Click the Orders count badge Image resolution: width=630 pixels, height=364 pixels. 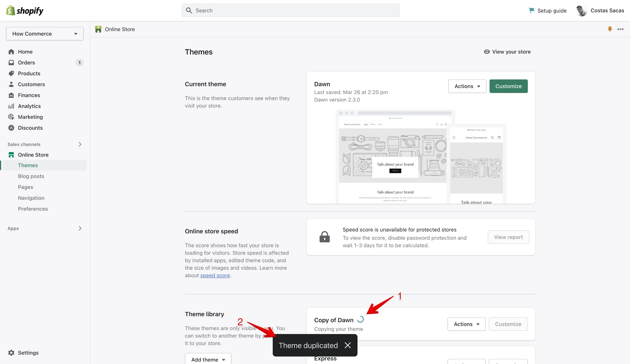79,63
